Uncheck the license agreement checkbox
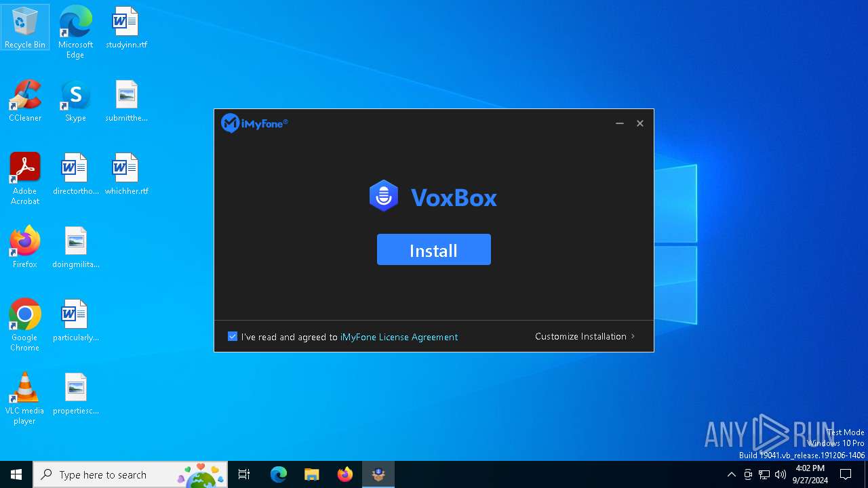Screen dimensions: 868x488 click(x=233, y=336)
